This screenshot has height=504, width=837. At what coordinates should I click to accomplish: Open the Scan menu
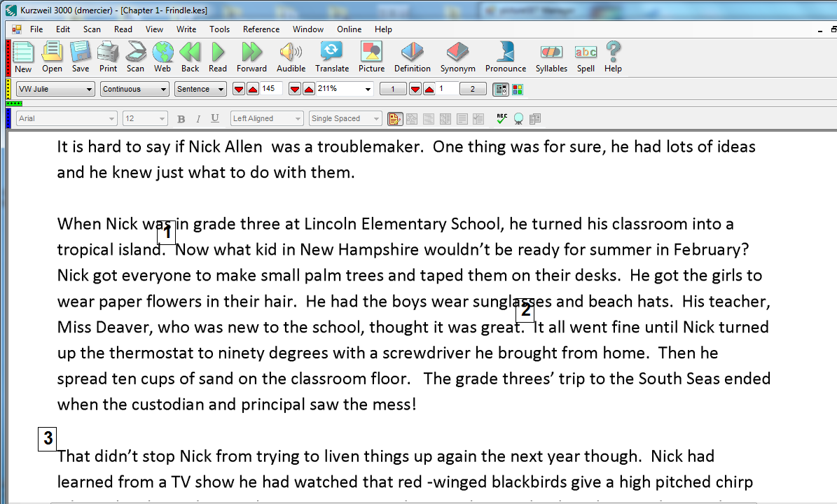[92, 29]
